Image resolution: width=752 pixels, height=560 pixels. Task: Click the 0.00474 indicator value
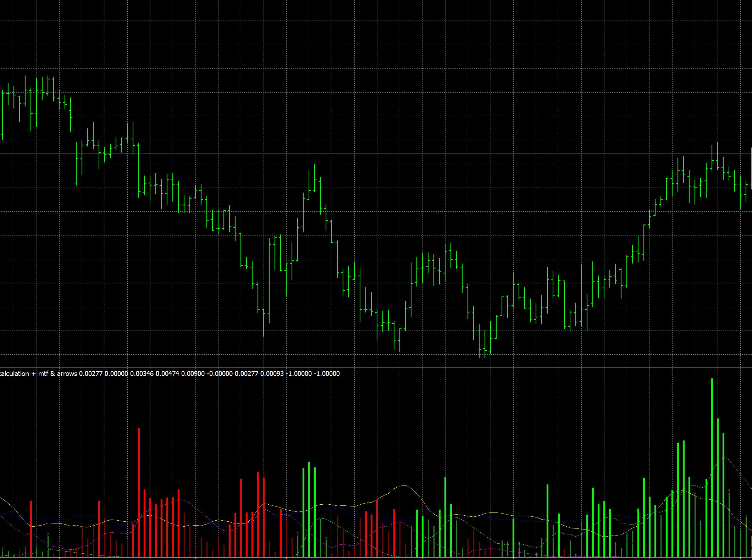pyautogui.click(x=167, y=374)
